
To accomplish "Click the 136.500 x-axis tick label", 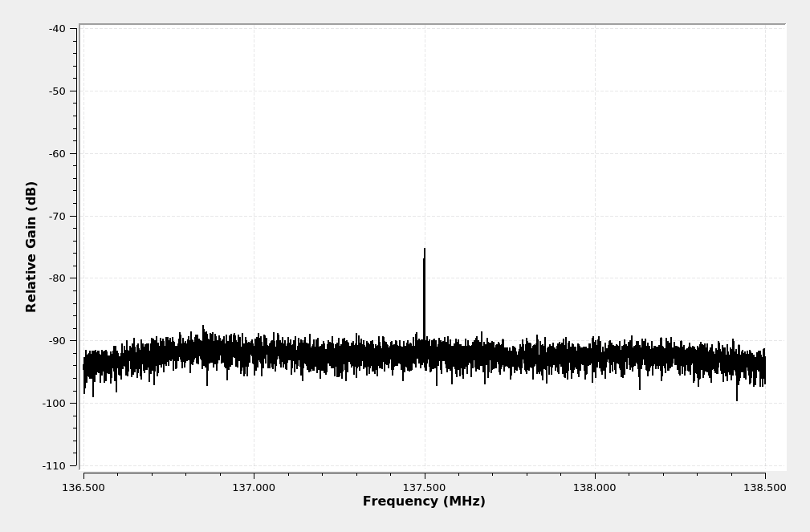I will [83, 487].
